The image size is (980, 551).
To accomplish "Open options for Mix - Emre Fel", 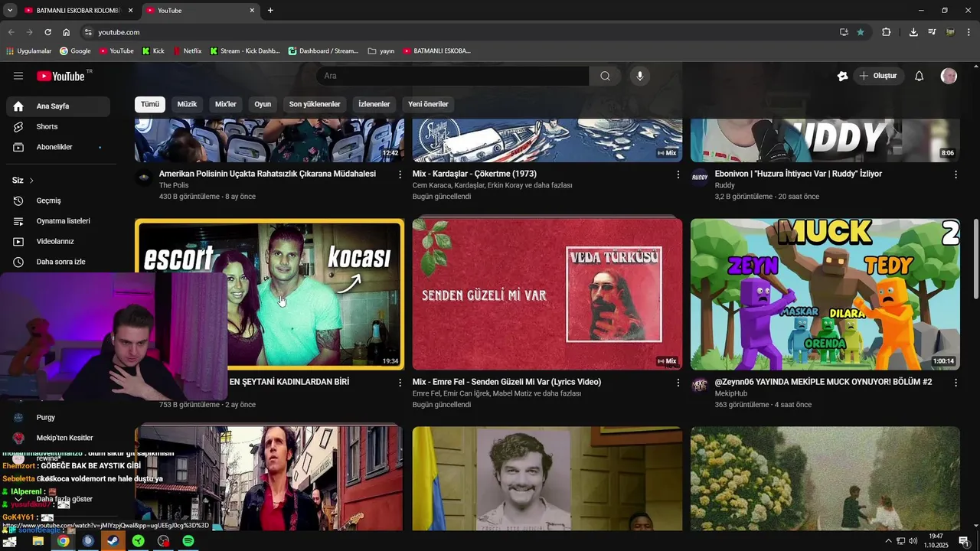I will [x=678, y=383].
